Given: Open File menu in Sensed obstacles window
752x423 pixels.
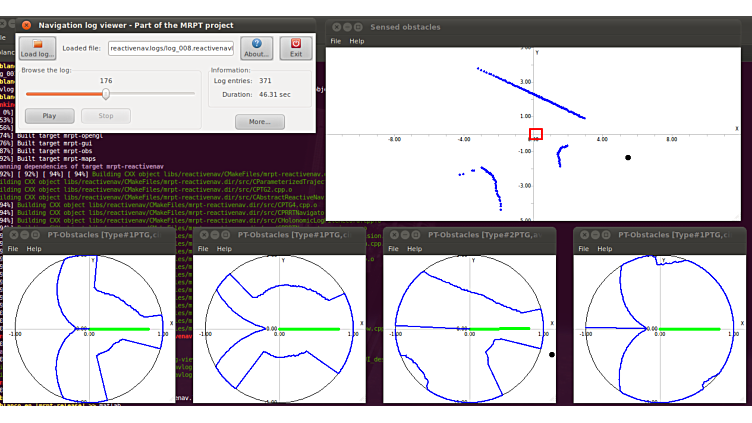Looking at the screenshot, I should coord(336,41).
